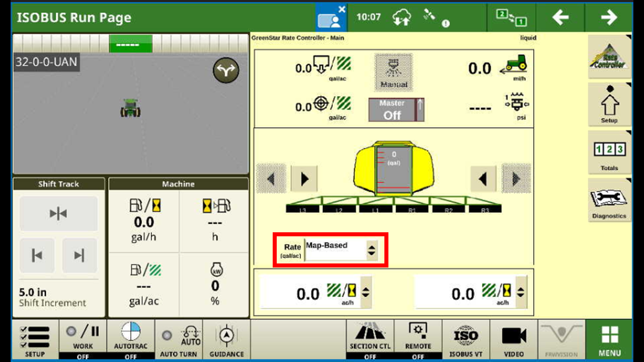644x362 pixels.
Task: Select the tractor icon on the map
Action: (130, 108)
